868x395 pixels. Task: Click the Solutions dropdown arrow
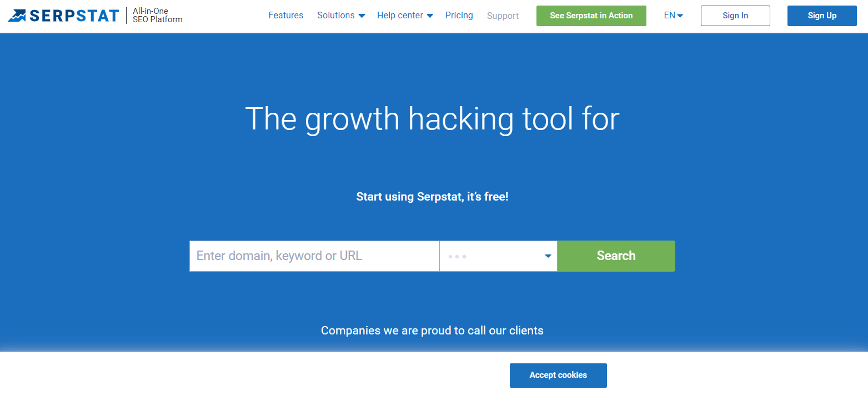[362, 16]
